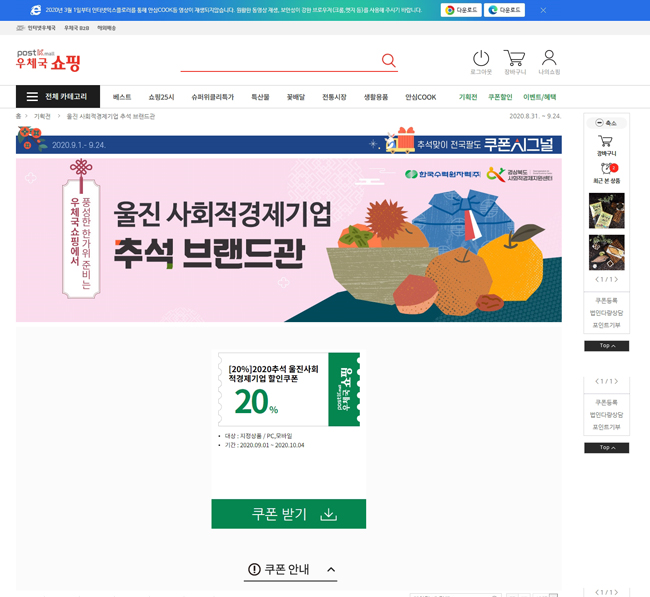Collapse the sidebar with 축소 button
The width and height of the screenshot is (650, 597).
pos(606,123)
